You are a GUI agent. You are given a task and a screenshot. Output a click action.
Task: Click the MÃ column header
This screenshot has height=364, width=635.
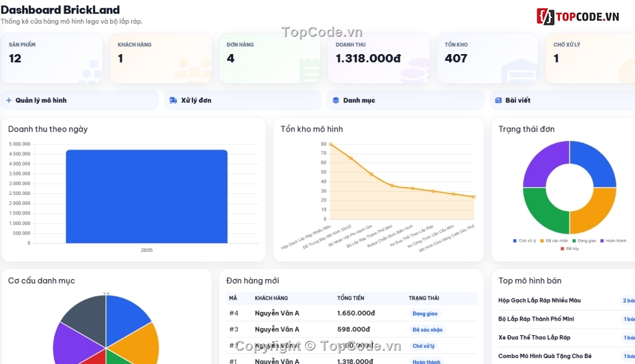pyautogui.click(x=233, y=298)
